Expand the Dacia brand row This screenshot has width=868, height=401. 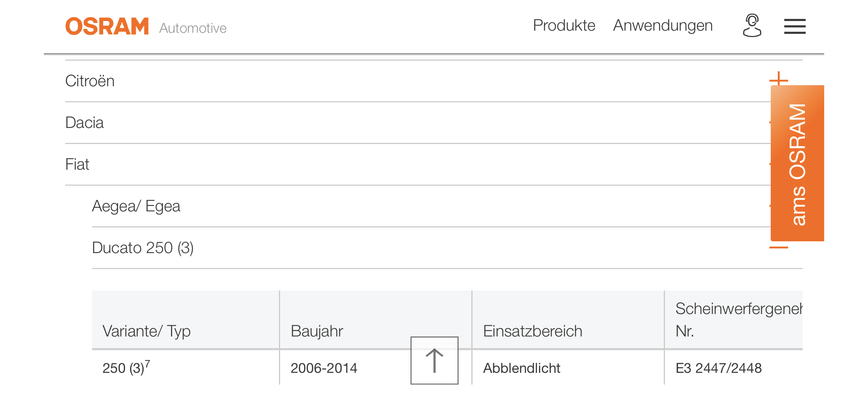(x=418, y=123)
